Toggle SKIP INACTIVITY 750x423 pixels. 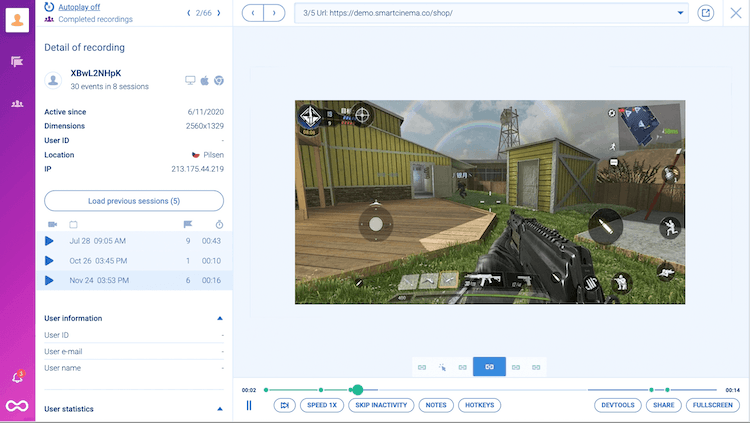[x=381, y=405]
